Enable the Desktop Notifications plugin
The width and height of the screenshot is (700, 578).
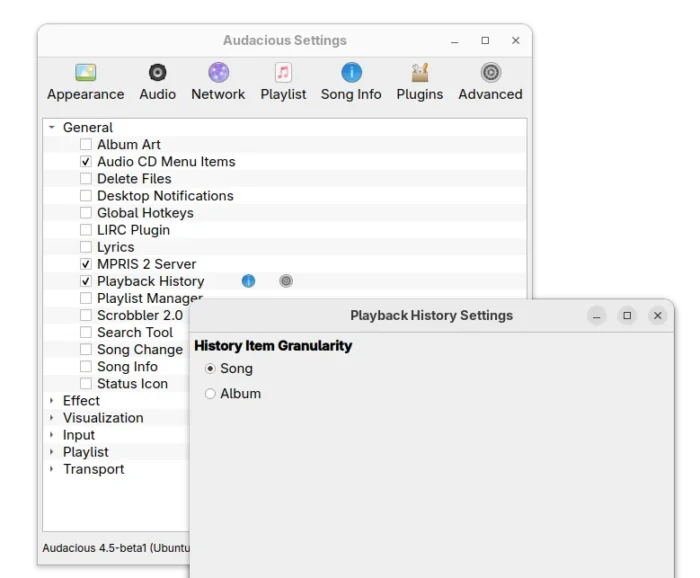coord(86,196)
